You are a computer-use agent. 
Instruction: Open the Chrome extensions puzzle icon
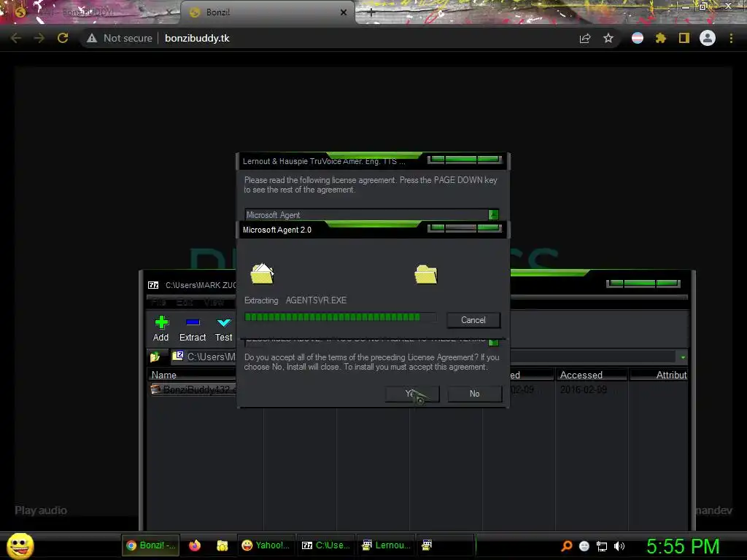point(661,38)
